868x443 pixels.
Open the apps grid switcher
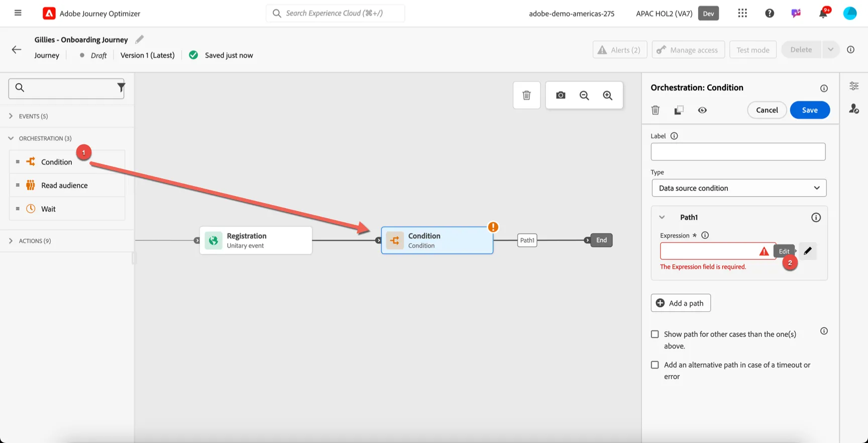[742, 13]
